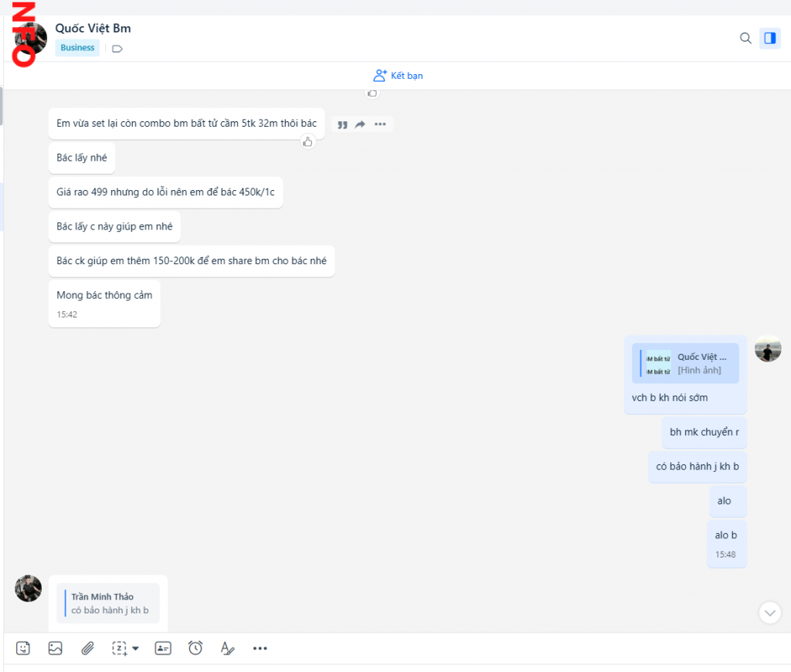Click the Kết bạn add friend button
This screenshot has width=791, height=672.
[398, 76]
